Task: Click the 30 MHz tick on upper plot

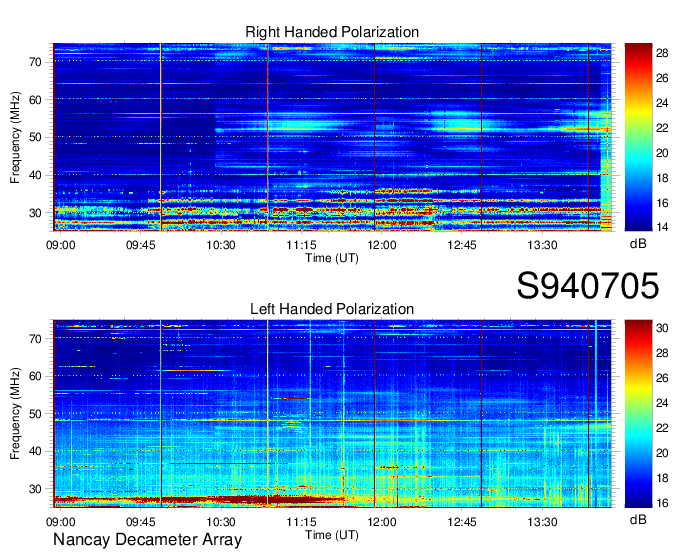Action: tap(36, 213)
